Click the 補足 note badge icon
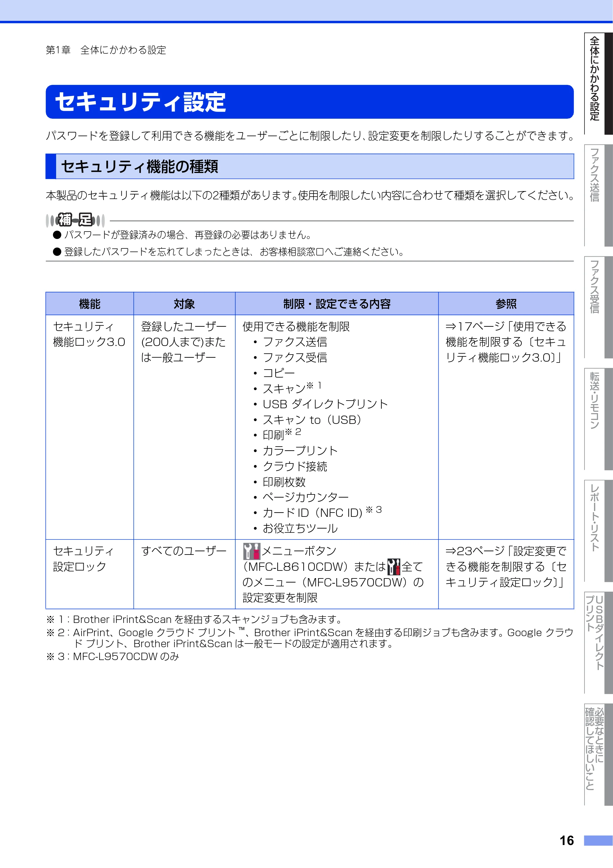 coord(75,220)
